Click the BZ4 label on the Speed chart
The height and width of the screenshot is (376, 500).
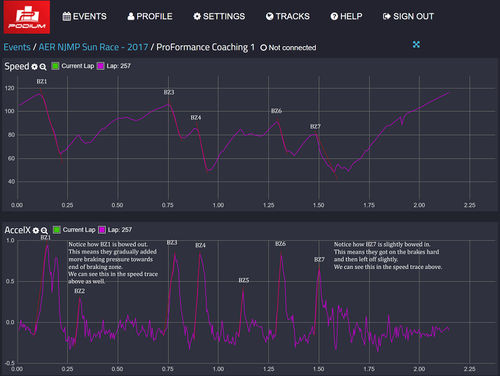(196, 118)
